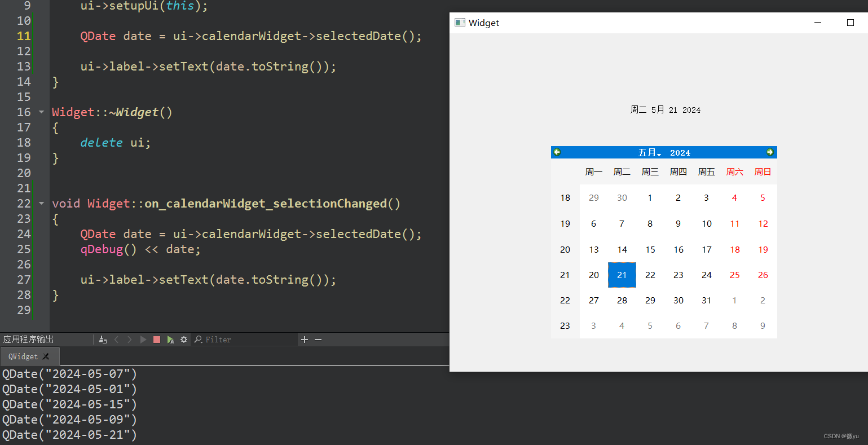Click week number 18 in calendar
This screenshot has height=445, width=868.
(x=565, y=198)
